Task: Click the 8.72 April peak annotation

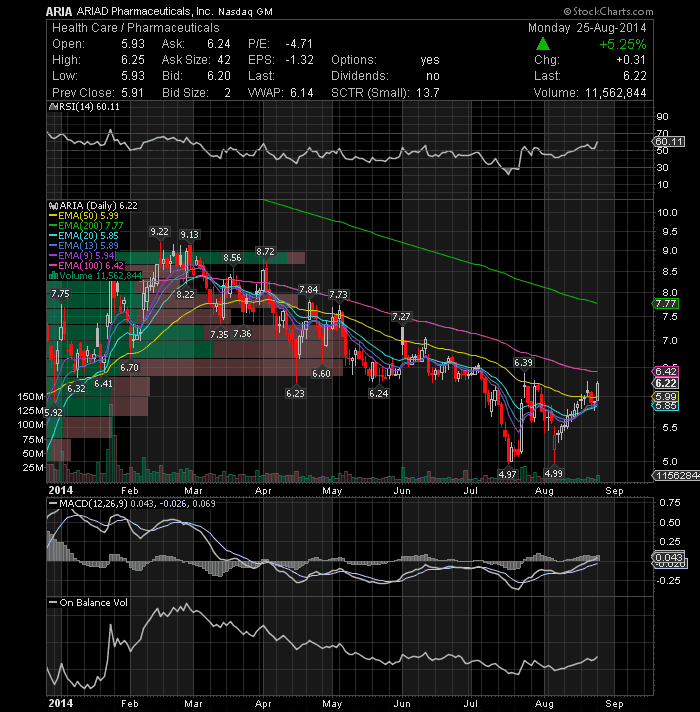Action: 265,251
